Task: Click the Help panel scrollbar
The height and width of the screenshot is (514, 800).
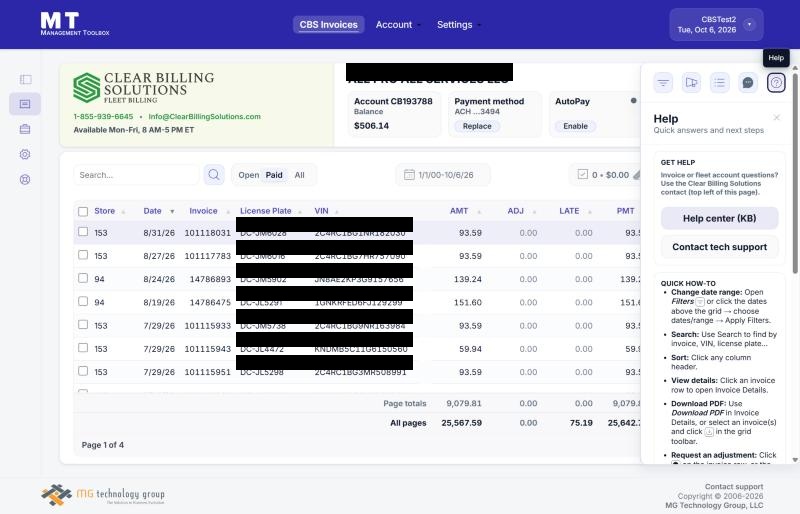Action: (x=795, y=174)
